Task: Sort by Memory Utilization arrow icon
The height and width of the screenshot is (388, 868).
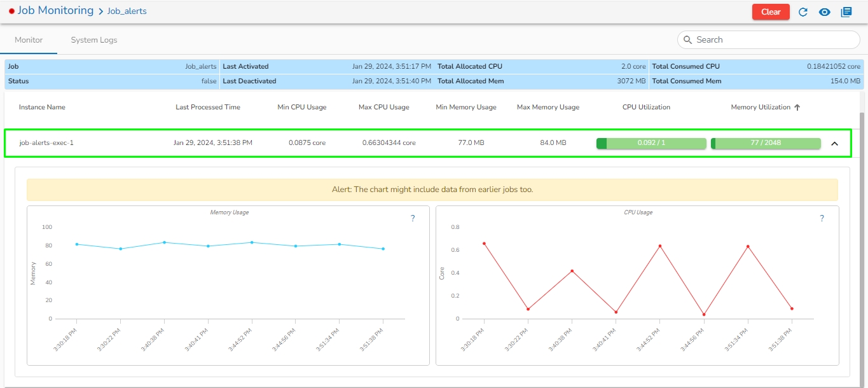Action: (797, 107)
